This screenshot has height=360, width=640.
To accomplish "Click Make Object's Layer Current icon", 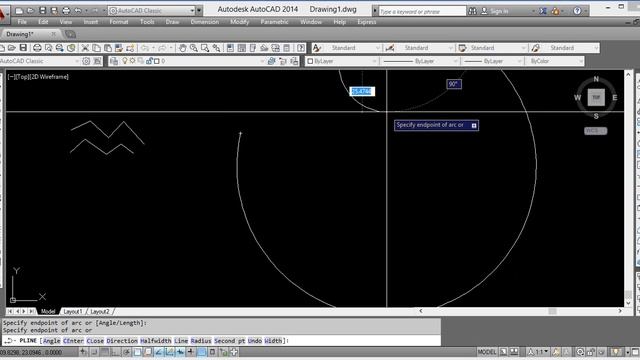I will pyautogui.click(x=271, y=61).
